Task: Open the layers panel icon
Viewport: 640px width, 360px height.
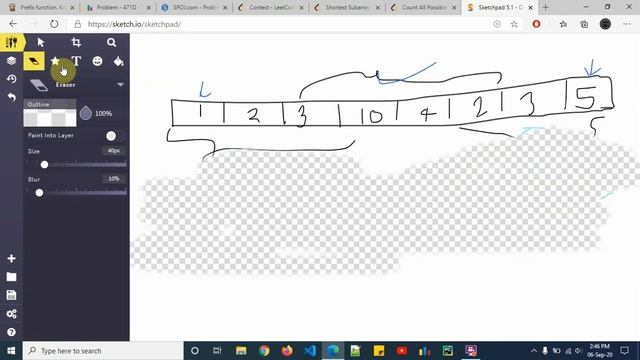Action: [x=11, y=61]
